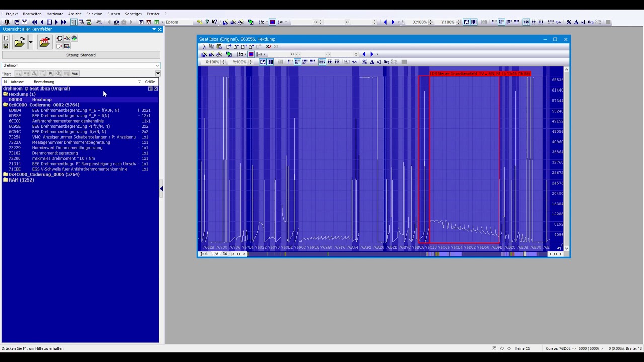Select Messagenummer Drehmomentbegrenzung row
644x362 pixels.
pos(80,142)
